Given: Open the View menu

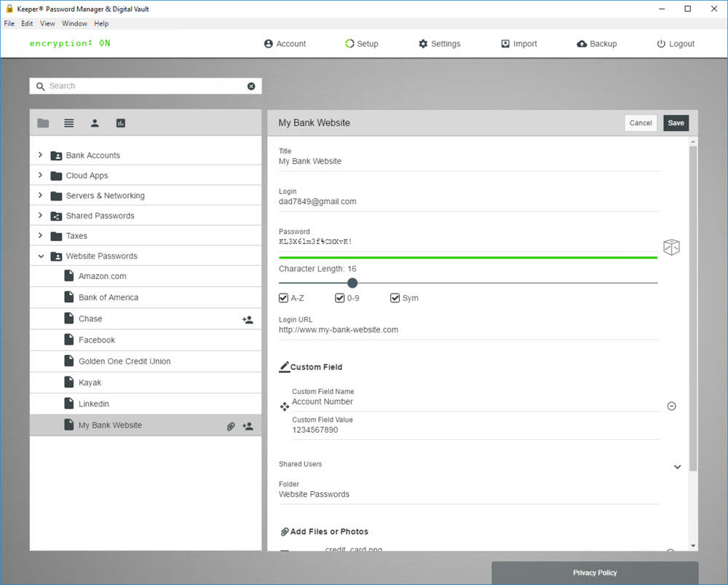Looking at the screenshot, I should (x=47, y=24).
